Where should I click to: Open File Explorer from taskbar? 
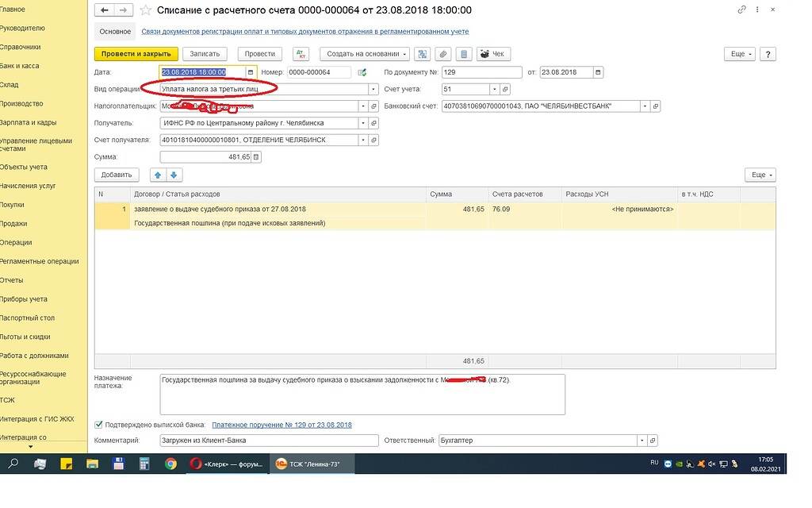click(x=93, y=464)
